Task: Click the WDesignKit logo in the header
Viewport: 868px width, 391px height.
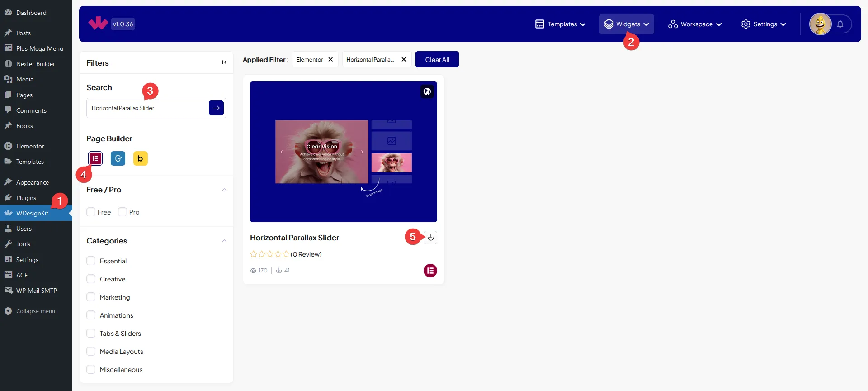Action: coord(98,24)
